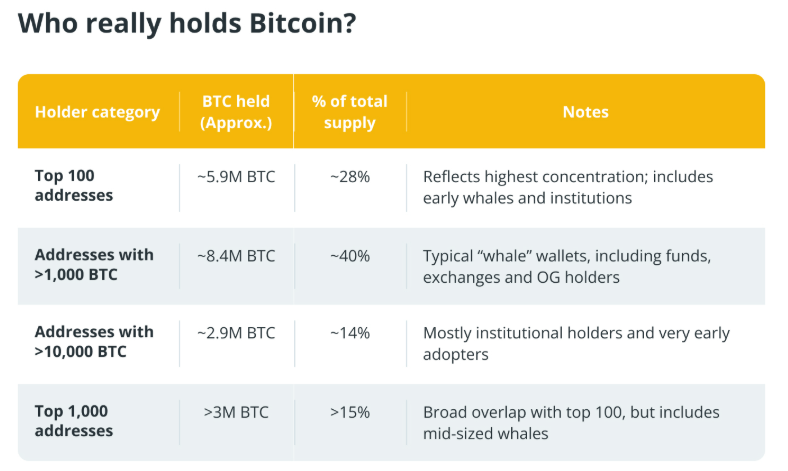Click the ~40% supply cell

349,255
